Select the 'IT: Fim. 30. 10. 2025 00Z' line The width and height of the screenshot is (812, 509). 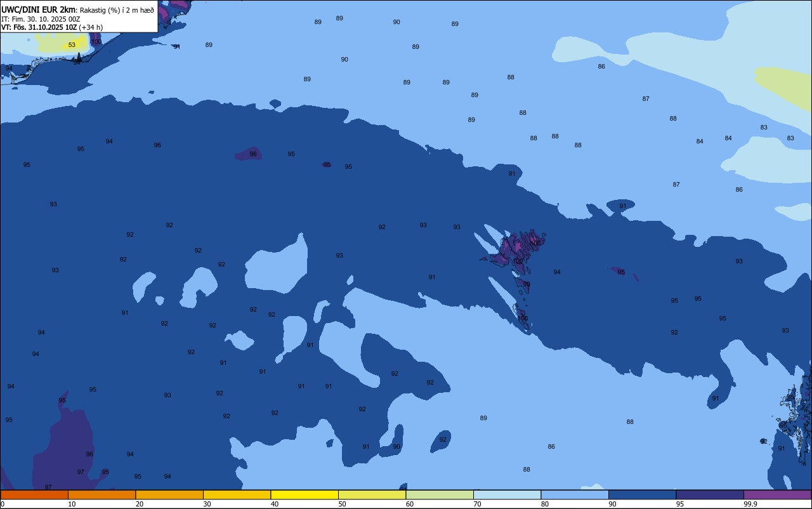click(41, 19)
